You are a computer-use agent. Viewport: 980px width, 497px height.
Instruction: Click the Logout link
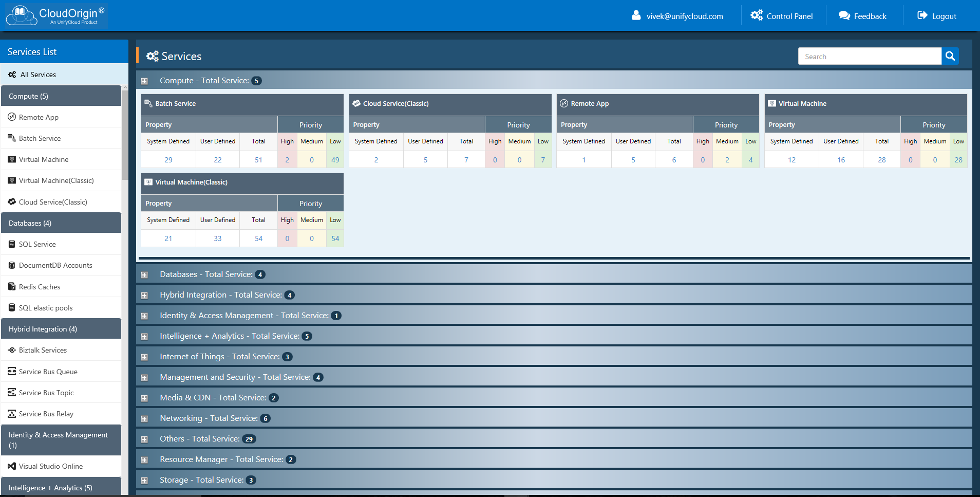(937, 16)
